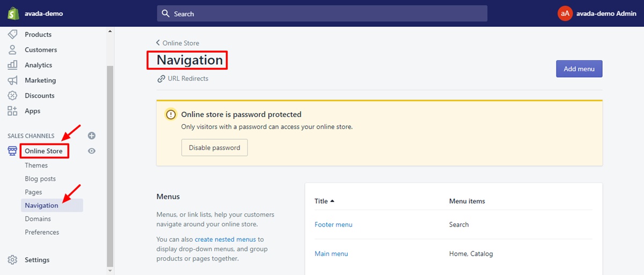The image size is (644, 275).
Task: Go back to Online Store breadcrumb
Action: (178, 43)
